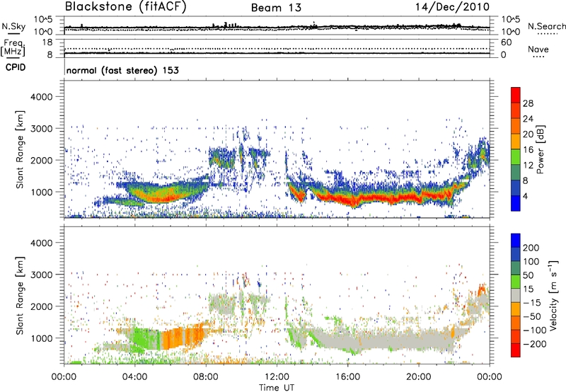This screenshot has height=392, width=566.
Task: Click 4000 tick on power panel
Action: click(x=41, y=97)
